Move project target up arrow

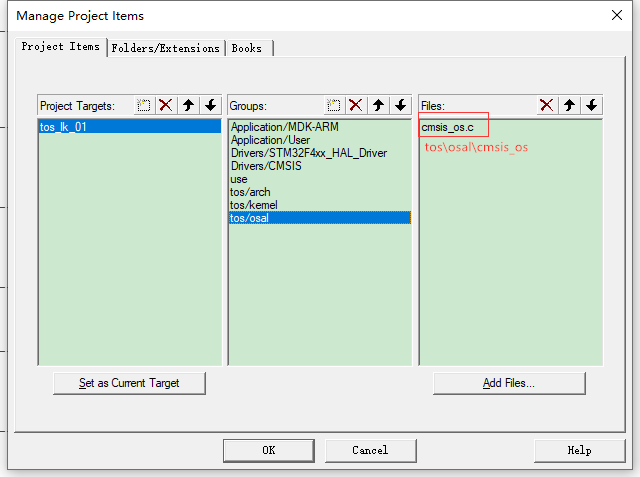(188, 105)
